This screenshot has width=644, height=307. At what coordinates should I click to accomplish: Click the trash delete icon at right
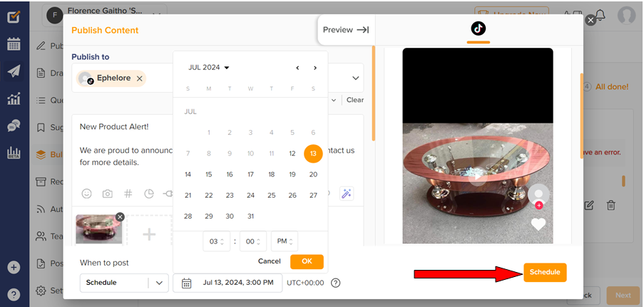tap(611, 205)
